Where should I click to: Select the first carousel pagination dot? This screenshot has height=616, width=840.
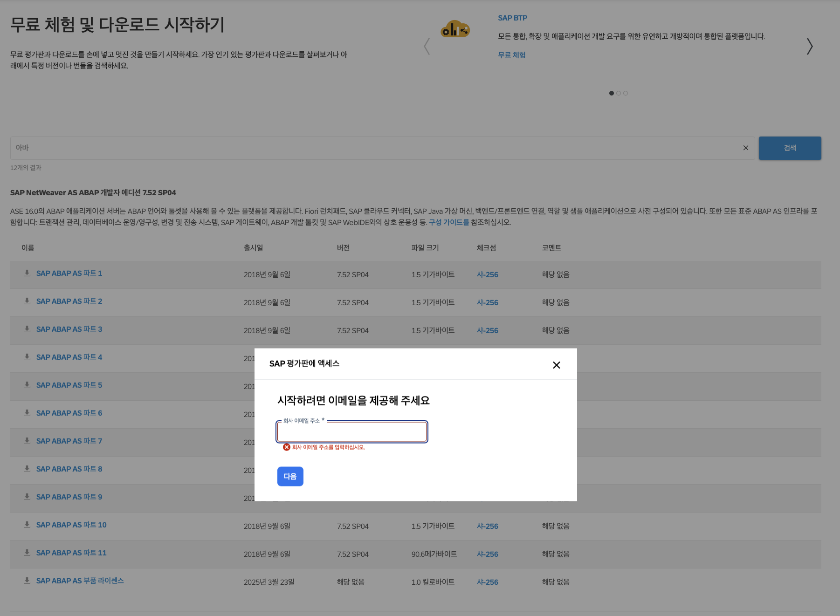point(612,93)
